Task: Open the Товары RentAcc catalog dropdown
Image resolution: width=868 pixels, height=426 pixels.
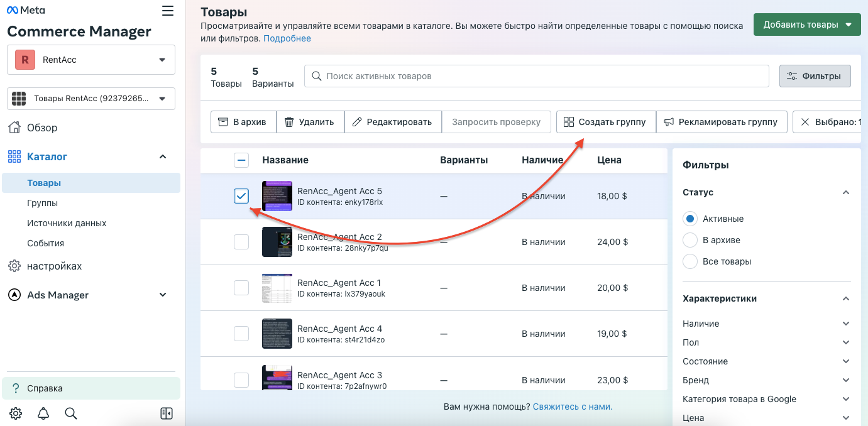Action: click(x=91, y=99)
